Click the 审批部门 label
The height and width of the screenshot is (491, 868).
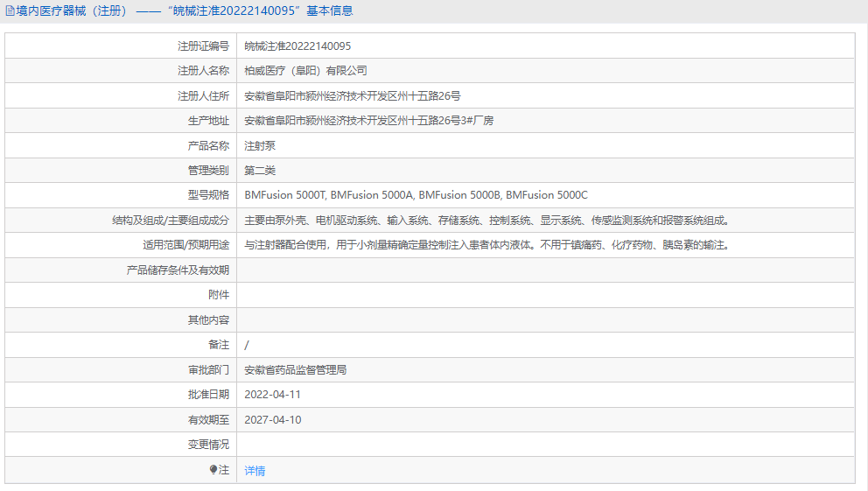[208, 369]
